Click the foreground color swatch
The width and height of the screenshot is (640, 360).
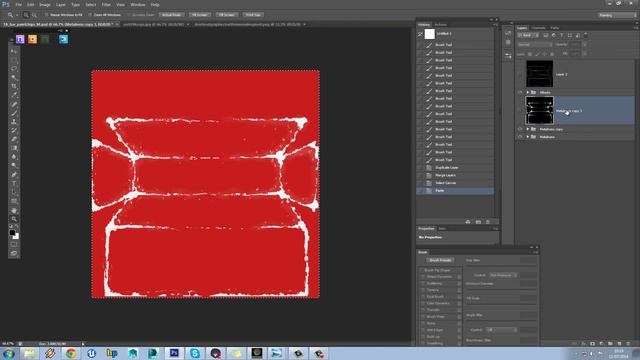coord(12,233)
